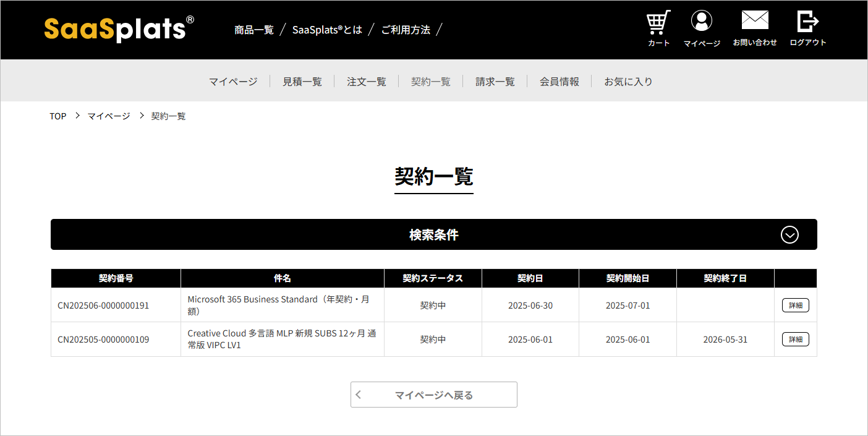
Task: Click the 契約番号 column header
Action: coord(116,278)
